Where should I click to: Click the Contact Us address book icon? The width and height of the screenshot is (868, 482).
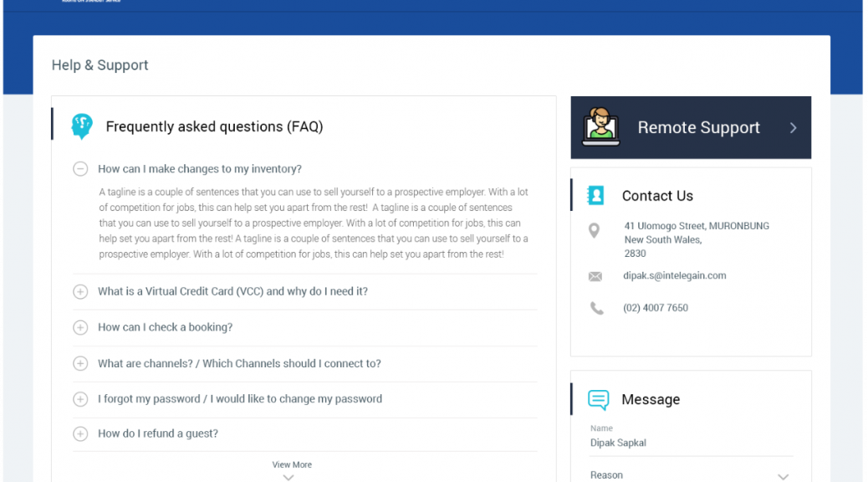pyautogui.click(x=595, y=196)
